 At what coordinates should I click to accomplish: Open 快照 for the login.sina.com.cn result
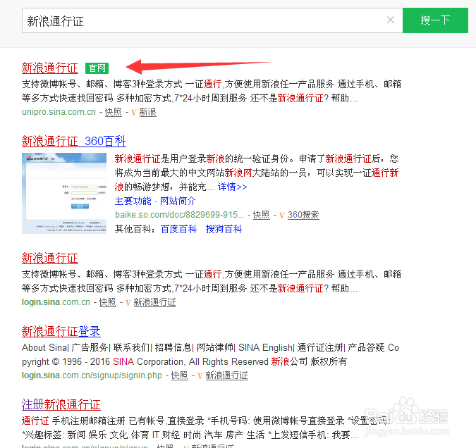point(107,302)
